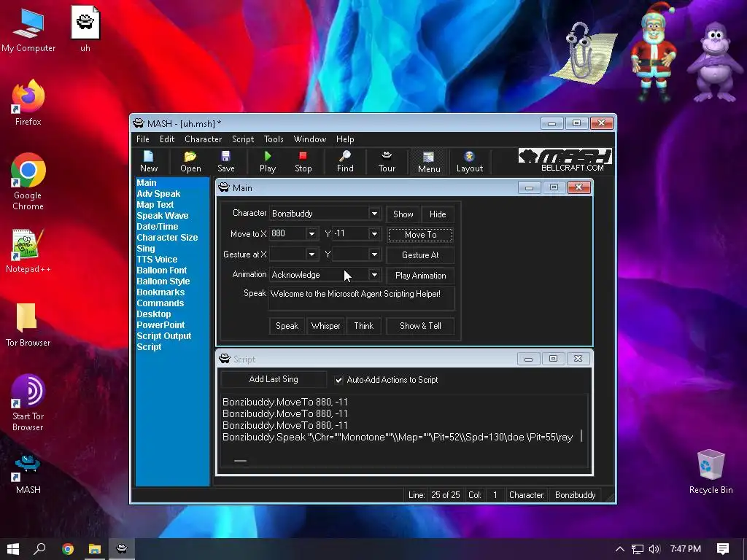This screenshot has width=747, height=560.
Task: Open the Find magnifier tool
Action: 345,161
